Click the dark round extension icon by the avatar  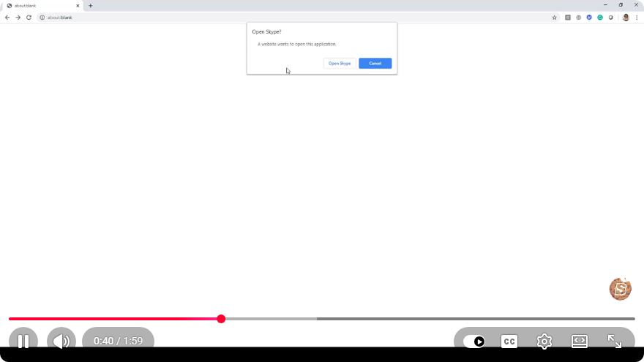coord(611,18)
